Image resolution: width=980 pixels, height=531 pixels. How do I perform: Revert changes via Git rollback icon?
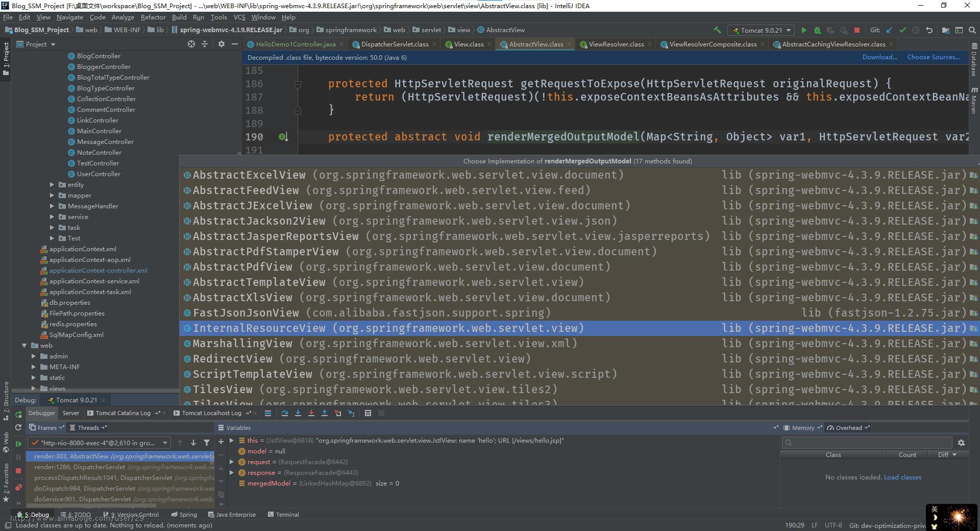tap(929, 30)
